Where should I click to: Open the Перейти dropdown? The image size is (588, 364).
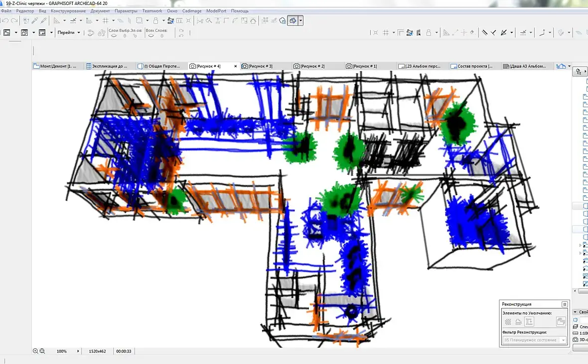click(69, 32)
